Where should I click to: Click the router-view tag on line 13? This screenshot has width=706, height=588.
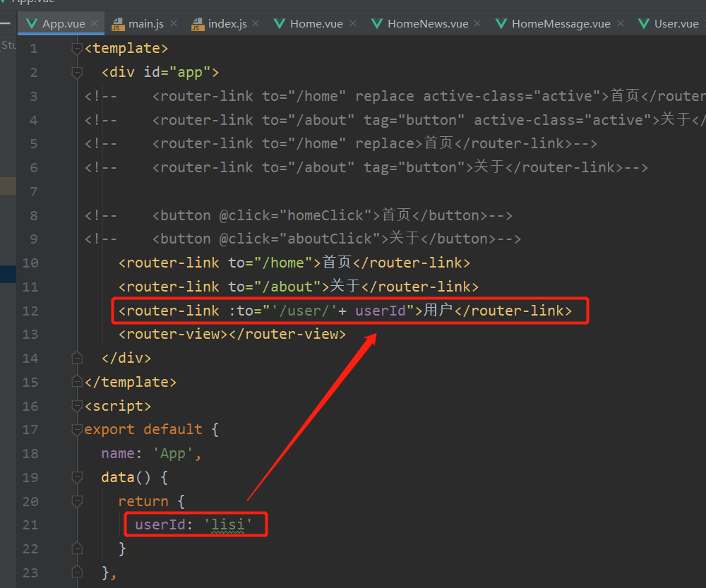(232, 334)
